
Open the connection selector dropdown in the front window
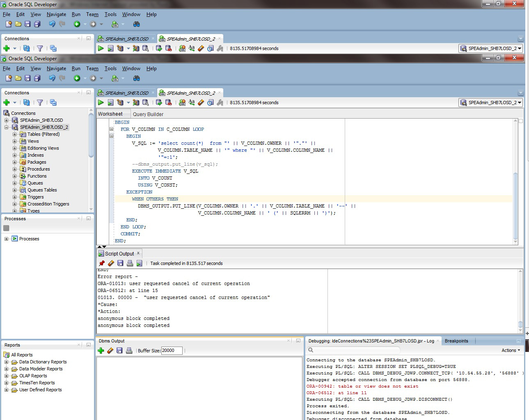490,103
